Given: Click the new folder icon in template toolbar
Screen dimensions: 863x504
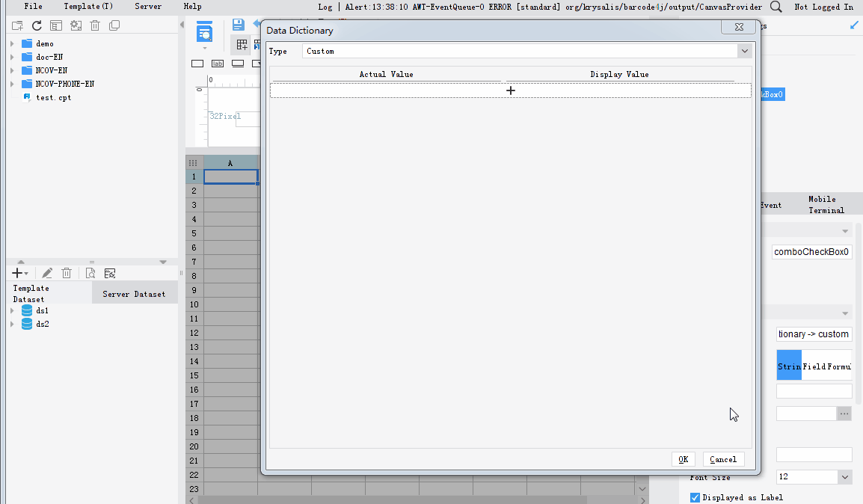Looking at the screenshot, I should [16, 24].
